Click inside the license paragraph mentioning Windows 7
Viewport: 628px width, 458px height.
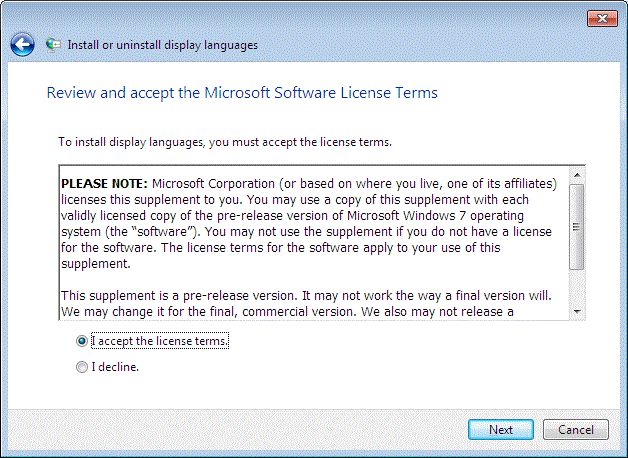click(308, 223)
